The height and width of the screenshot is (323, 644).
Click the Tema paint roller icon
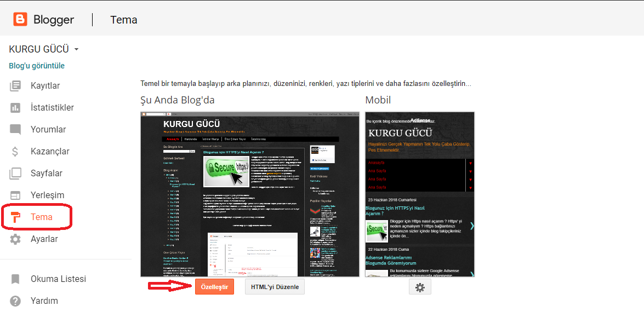[15, 217]
